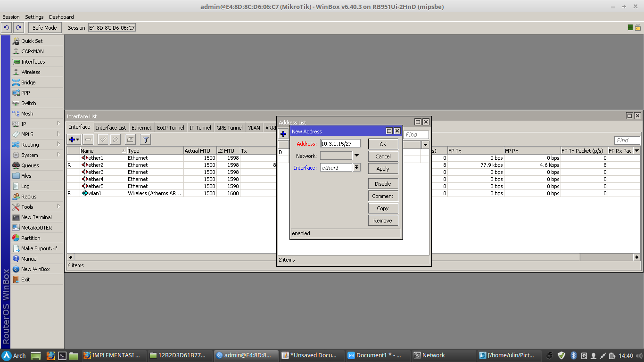Open the Dashboard menu
Image resolution: width=644 pixels, height=362 pixels.
(61, 17)
